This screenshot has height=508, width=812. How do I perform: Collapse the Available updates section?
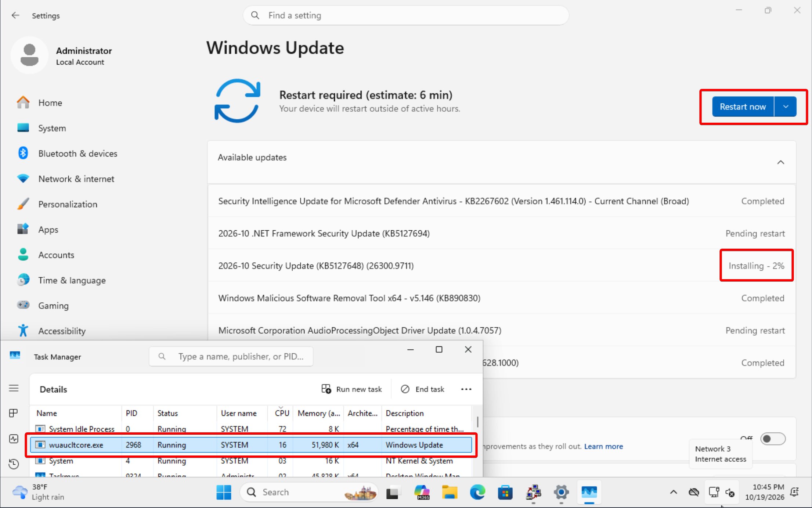781,162
